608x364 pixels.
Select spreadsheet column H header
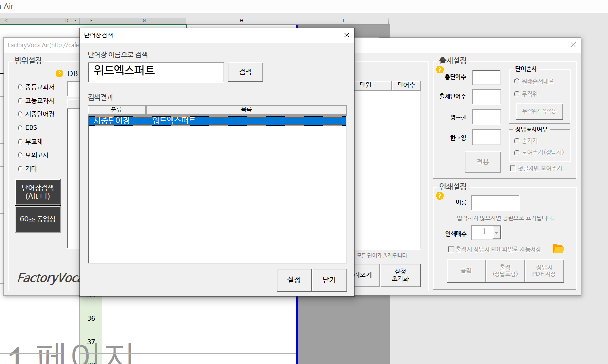tap(241, 21)
